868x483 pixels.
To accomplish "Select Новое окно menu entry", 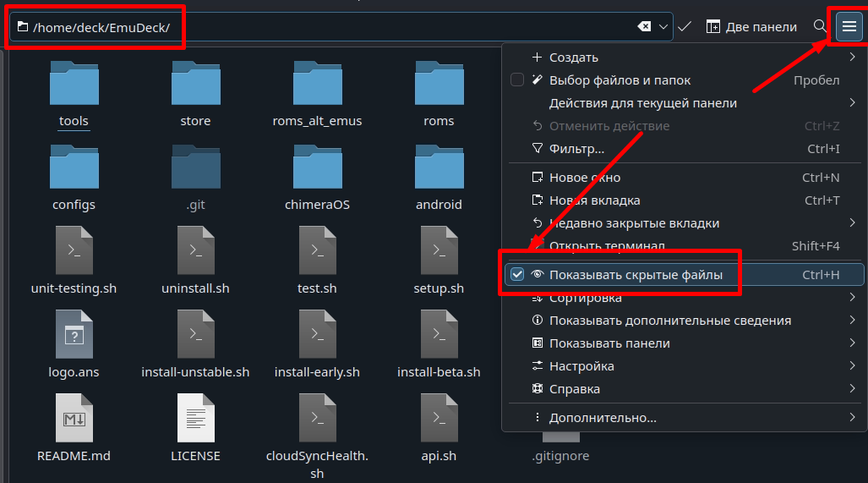I will (584, 178).
